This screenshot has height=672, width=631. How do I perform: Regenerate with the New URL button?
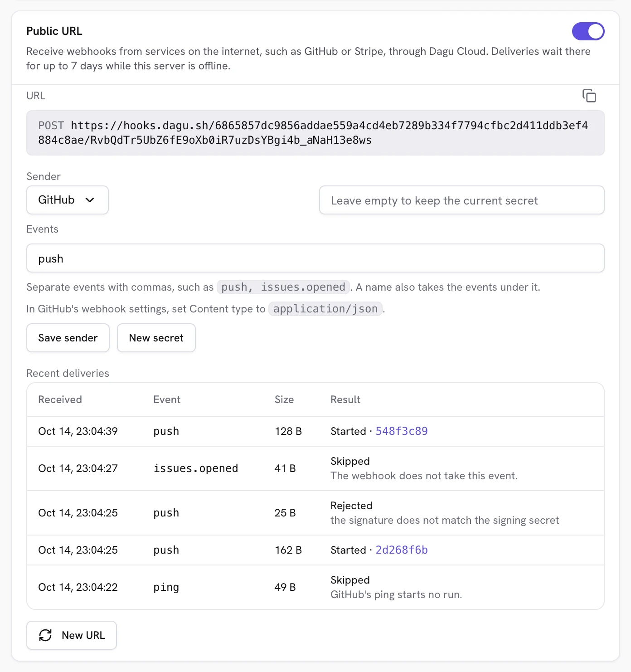[72, 635]
